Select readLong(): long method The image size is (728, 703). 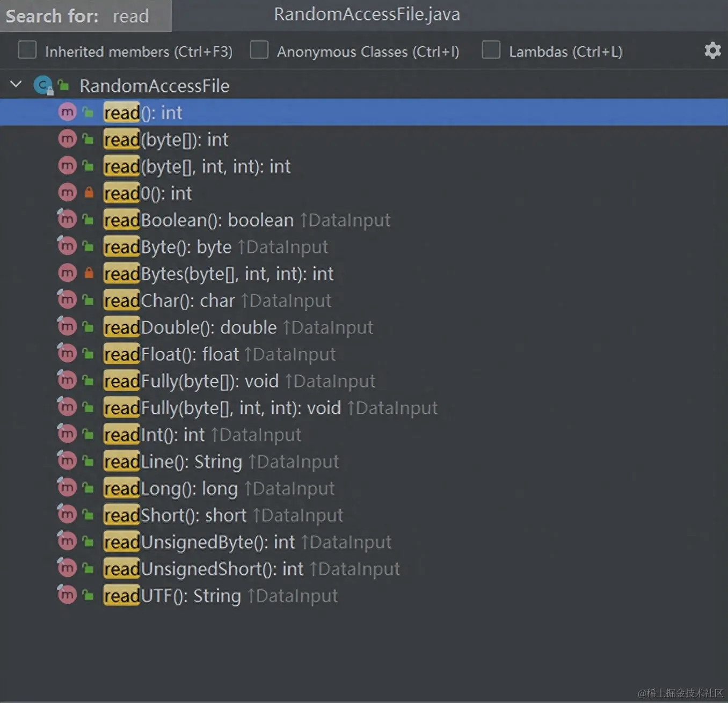pyautogui.click(x=171, y=488)
